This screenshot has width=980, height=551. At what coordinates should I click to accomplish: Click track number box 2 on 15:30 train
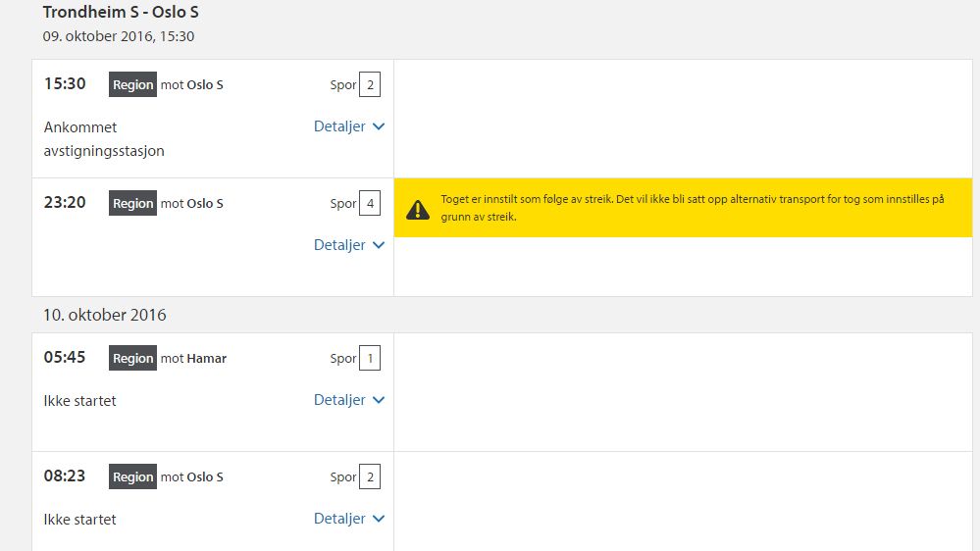point(370,85)
